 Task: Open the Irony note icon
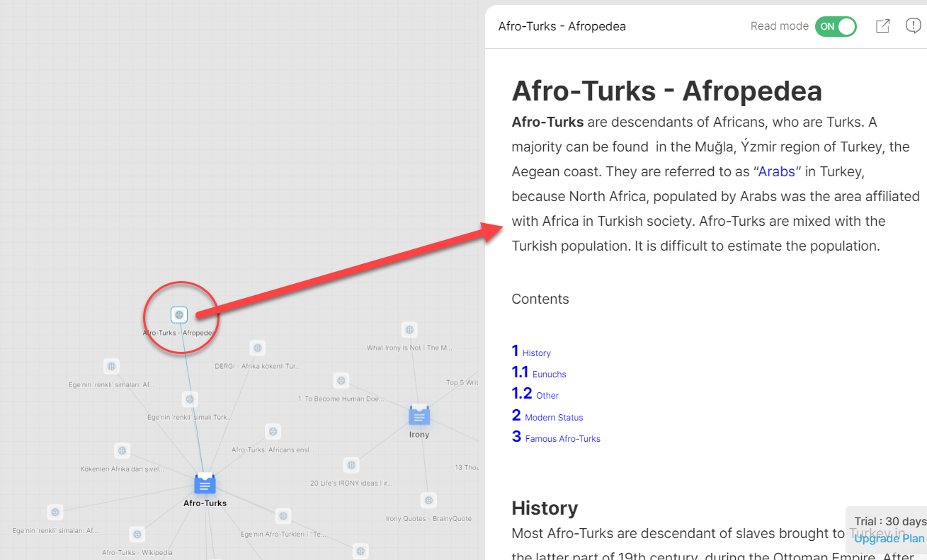click(419, 415)
